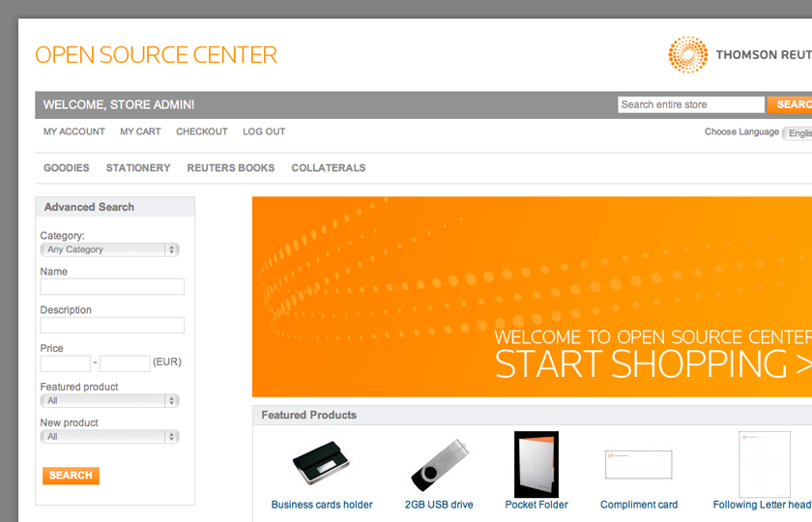
Task: Click the Pocket Folder product link
Action: coord(536,505)
